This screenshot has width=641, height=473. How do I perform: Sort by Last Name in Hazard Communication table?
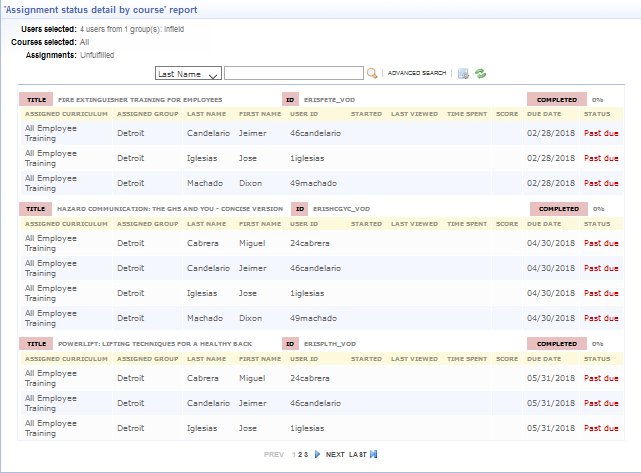204,223
